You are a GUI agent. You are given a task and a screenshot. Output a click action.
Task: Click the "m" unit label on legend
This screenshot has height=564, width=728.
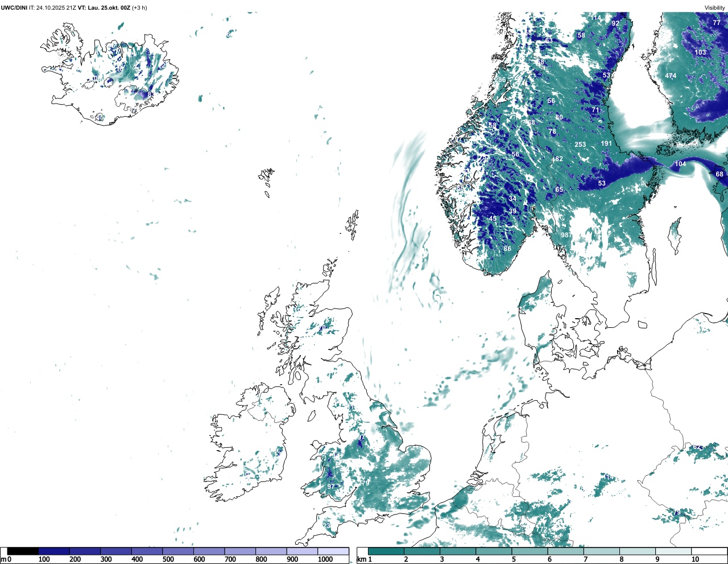click(3, 559)
